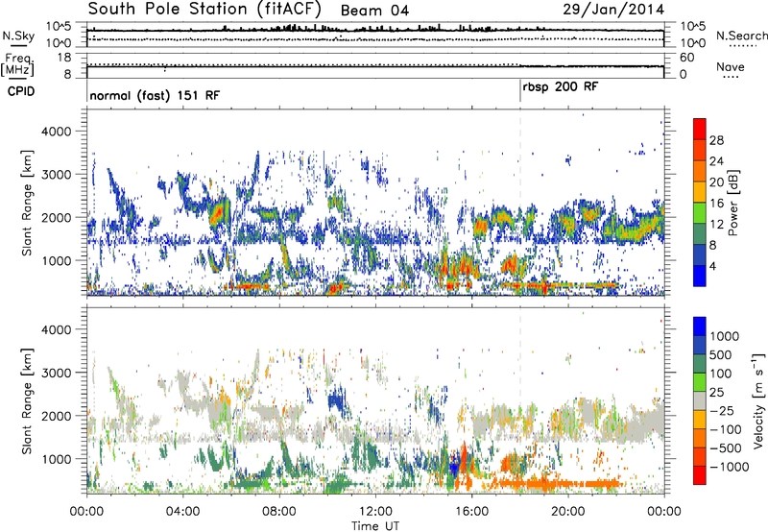Click the 'N.Search' legend label
This screenshot has width=768, height=532.
741,36
